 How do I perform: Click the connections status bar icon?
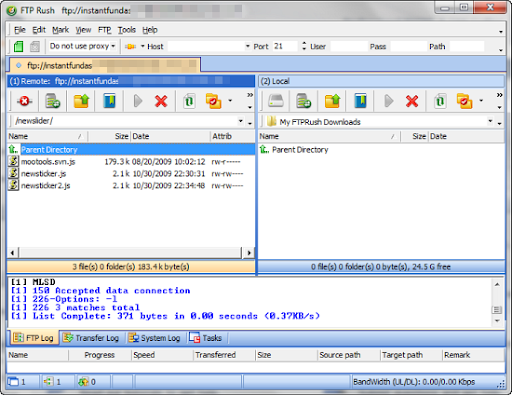48,382
